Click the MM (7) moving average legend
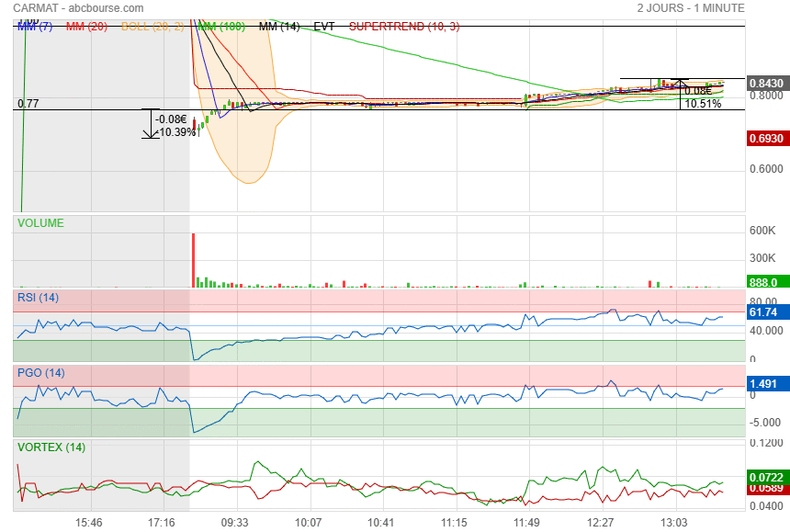 [35, 27]
